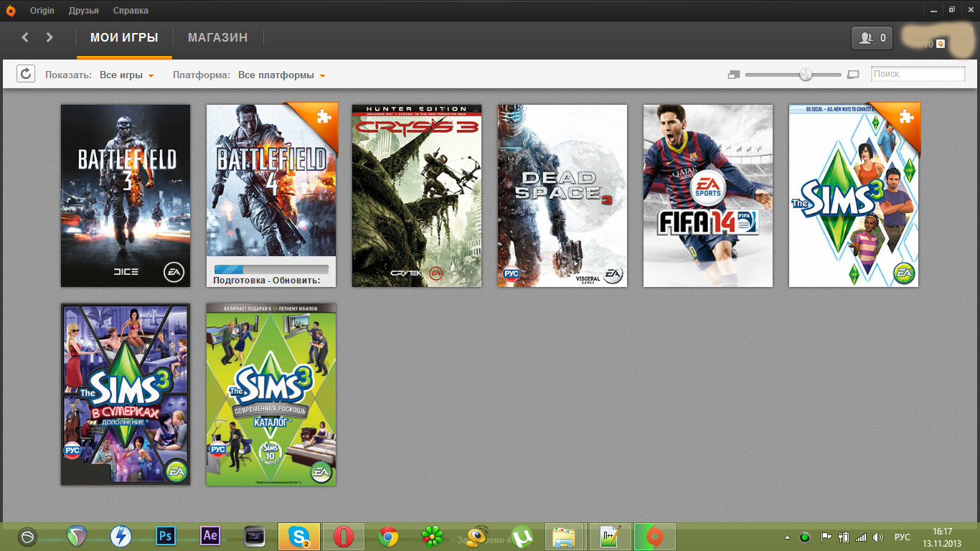Select the Battlefield 4 game tile
980x551 pixels.
(x=271, y=196)
